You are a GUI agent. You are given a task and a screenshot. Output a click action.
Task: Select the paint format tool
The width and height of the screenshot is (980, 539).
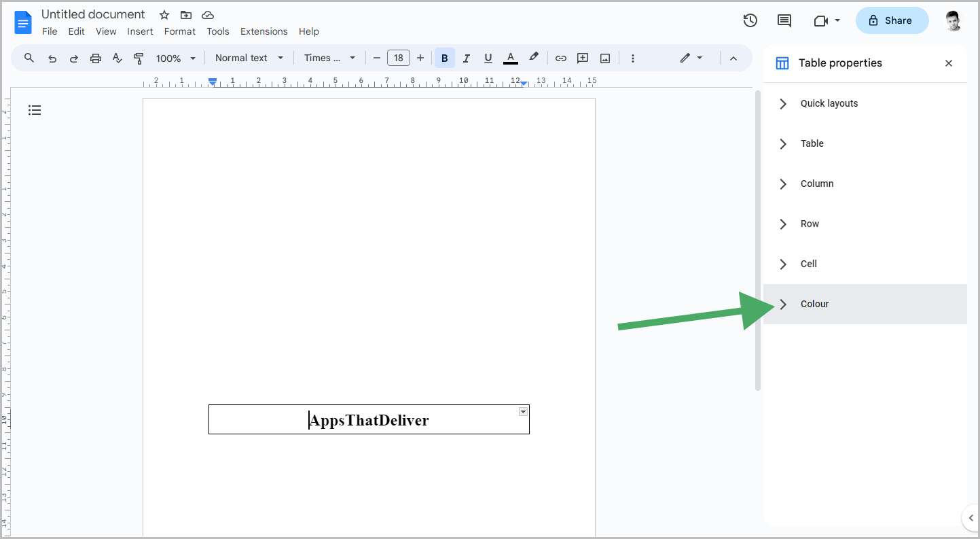click(139, 58)
